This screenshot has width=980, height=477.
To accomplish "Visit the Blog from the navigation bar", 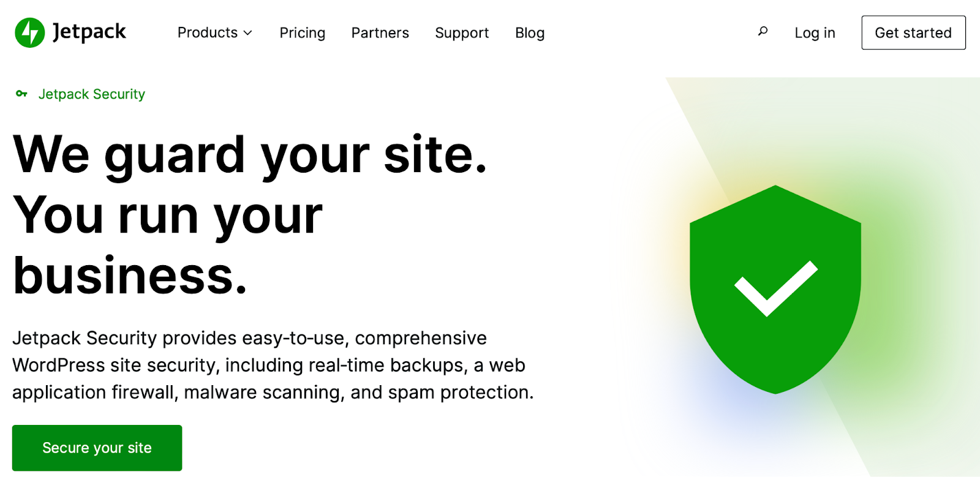I will (x=530, y=32).
